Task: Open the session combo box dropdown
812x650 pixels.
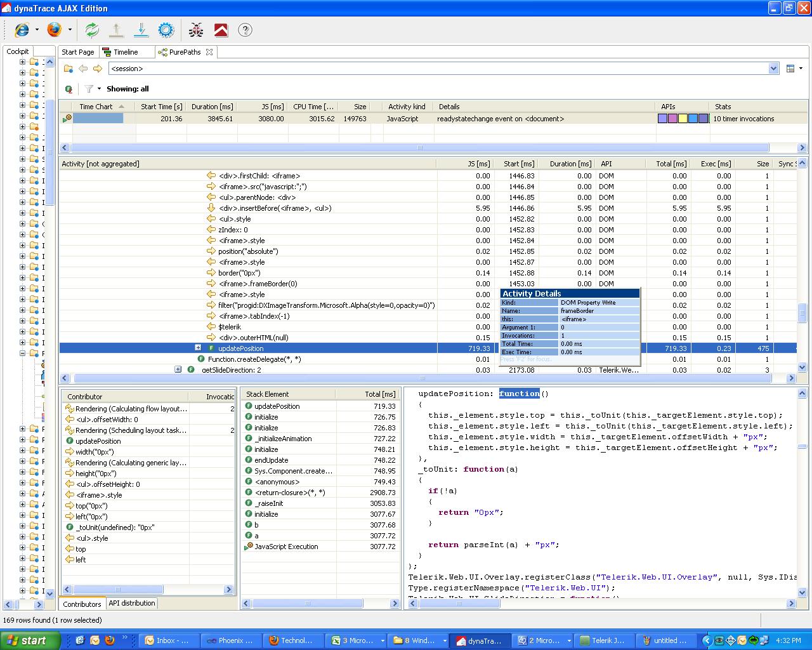Action: 773,69
